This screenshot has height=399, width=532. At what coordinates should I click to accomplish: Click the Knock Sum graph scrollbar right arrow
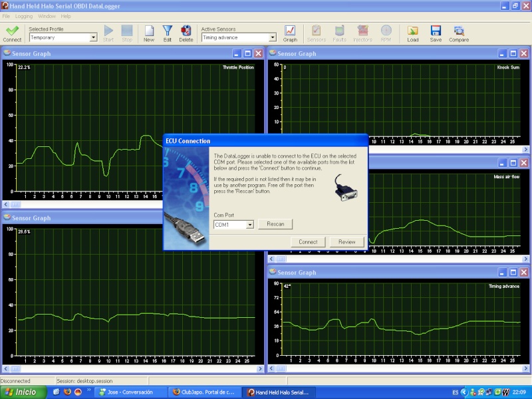(525, 149)
